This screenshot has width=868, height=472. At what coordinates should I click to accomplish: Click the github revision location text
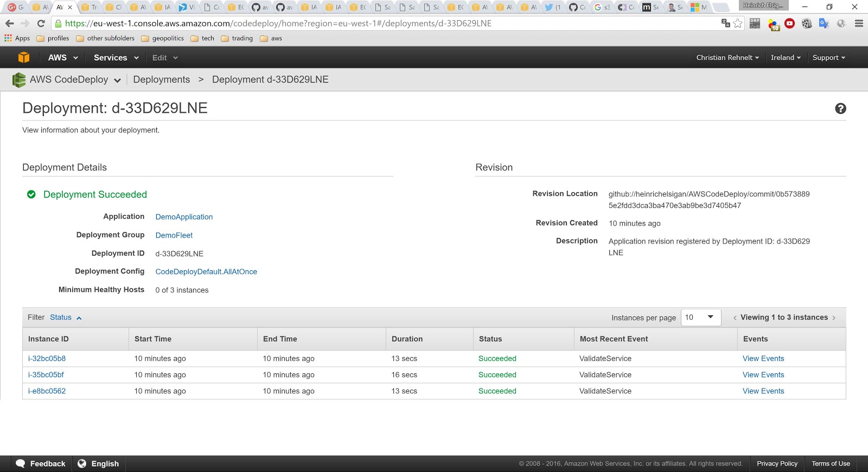[709, 200]
